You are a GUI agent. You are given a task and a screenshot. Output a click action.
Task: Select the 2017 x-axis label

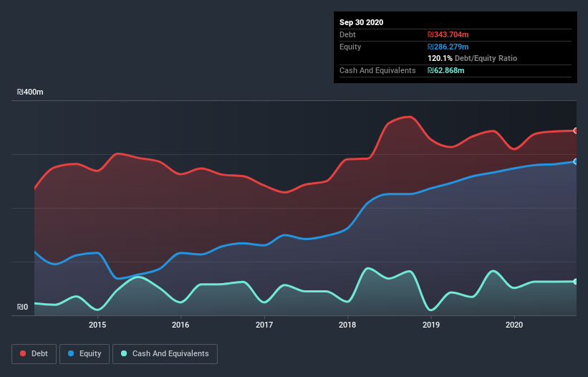click(x=264, y=325)
